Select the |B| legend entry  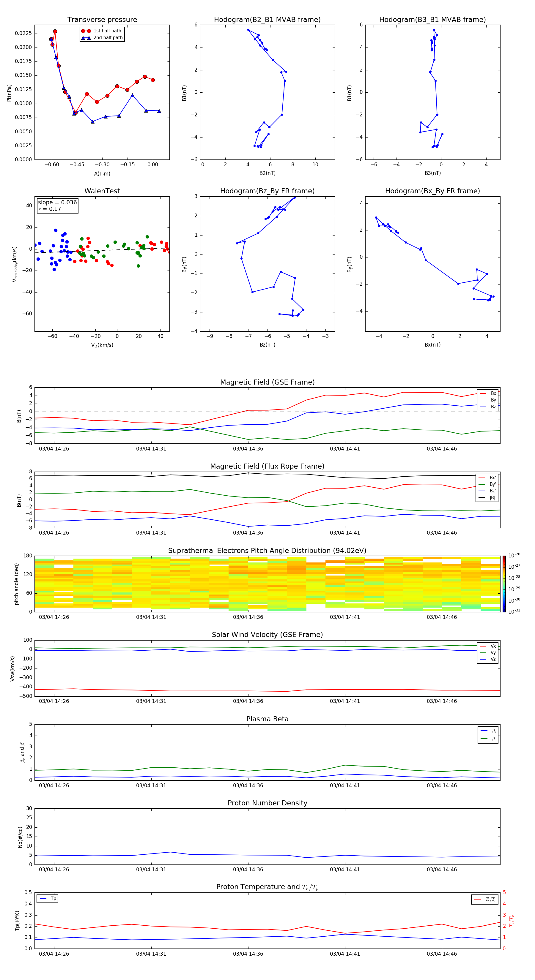(x=487, y=498)
